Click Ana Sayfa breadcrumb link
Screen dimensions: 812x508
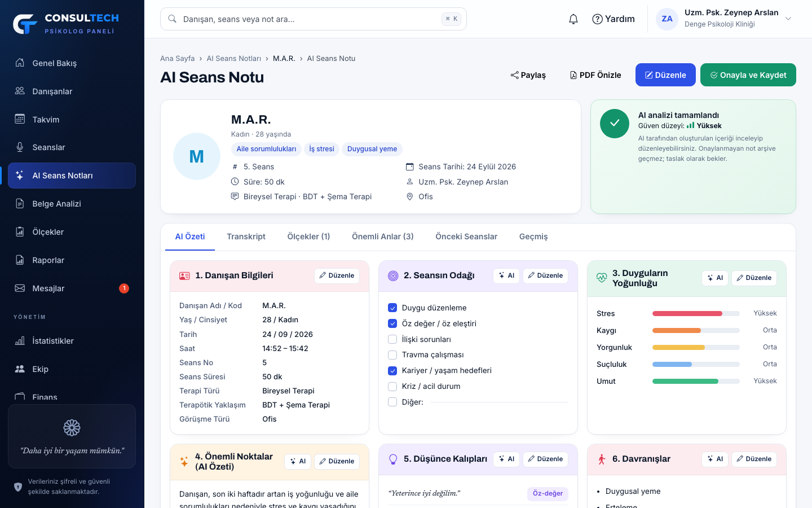coord(177,59)
